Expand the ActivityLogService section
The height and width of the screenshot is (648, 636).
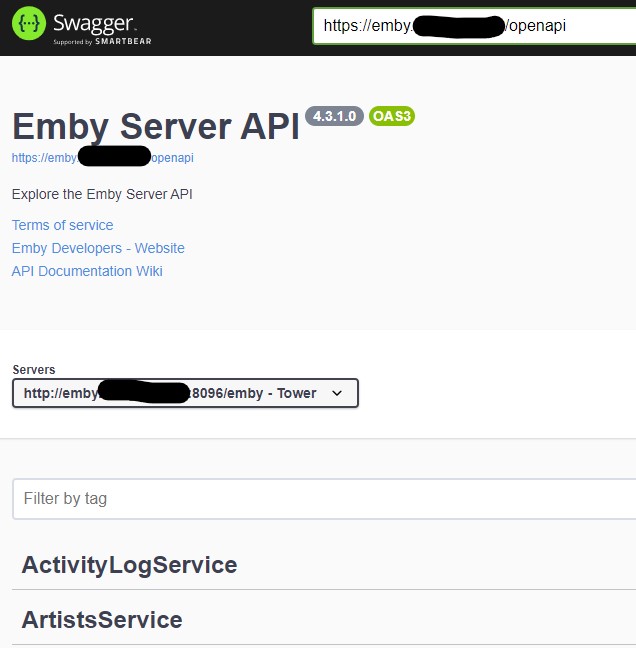tap(324, 565)
